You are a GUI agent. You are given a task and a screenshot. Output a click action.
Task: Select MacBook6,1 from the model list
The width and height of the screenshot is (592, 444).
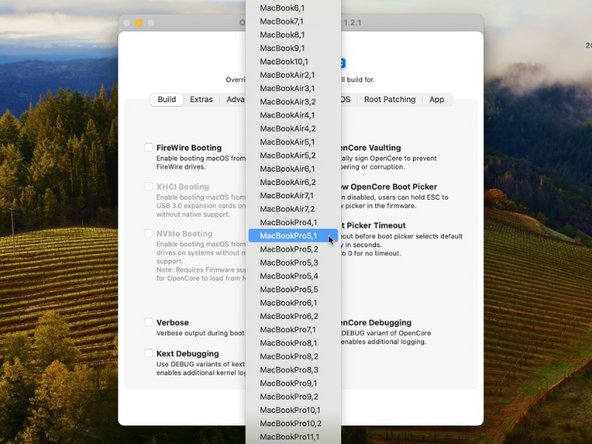tap(293, 8)
